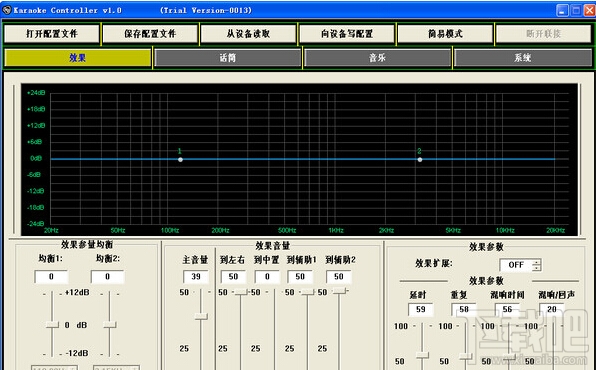Click the 到辅助1 slider handle
This screenshot has width=596, height=370.
click(x=308, y=292)
